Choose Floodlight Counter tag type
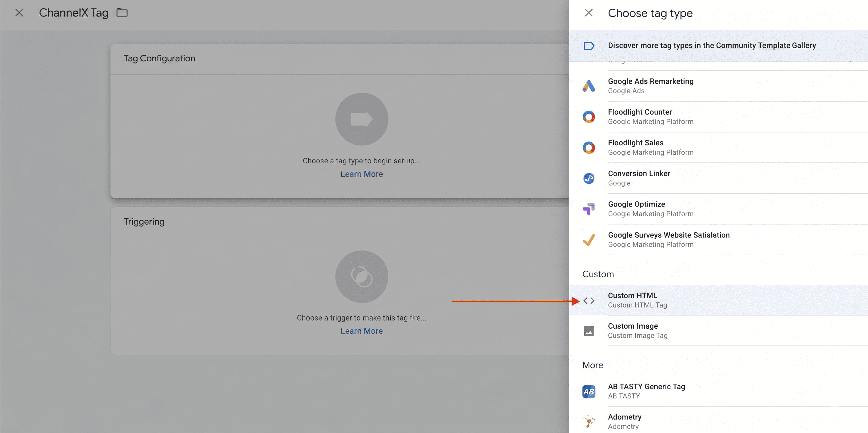868x433 pixels. (x=718, y=117)
